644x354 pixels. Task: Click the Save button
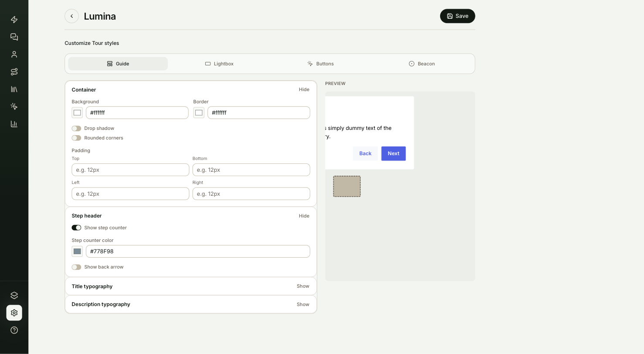click(458, 16)
